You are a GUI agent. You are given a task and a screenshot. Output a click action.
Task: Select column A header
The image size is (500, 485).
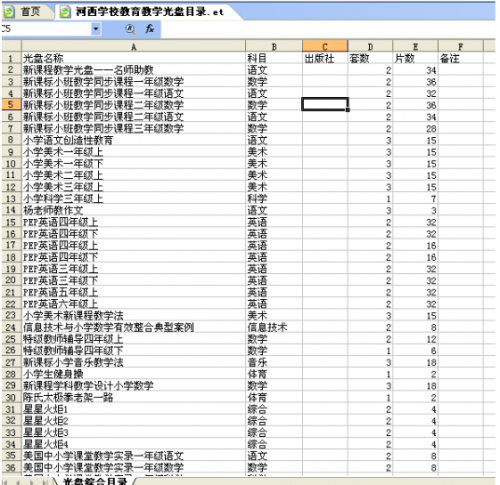point(134,46)
